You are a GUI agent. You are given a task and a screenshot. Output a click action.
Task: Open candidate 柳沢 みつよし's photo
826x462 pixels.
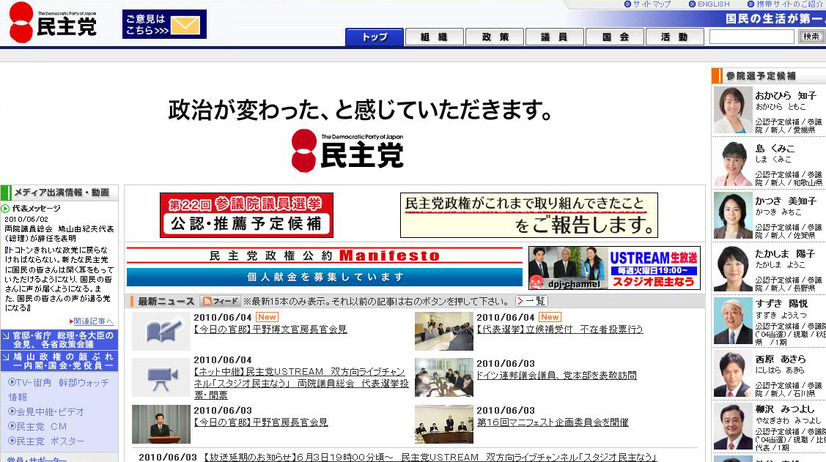733,426
